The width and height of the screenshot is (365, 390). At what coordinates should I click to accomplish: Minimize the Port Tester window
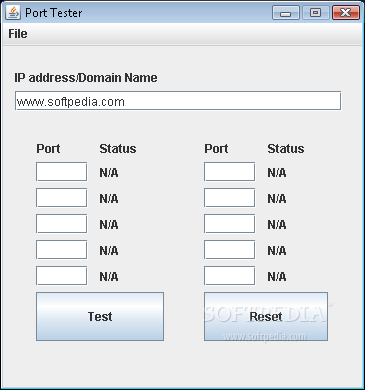286,13
